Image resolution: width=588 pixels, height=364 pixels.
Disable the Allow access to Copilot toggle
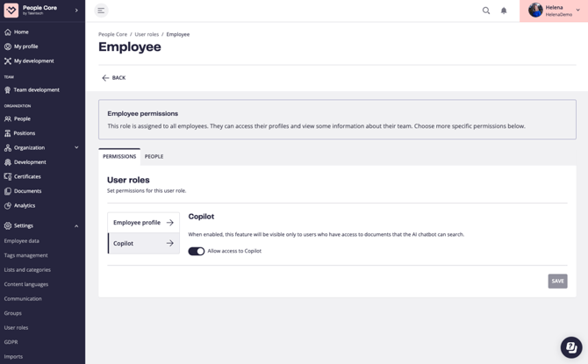(197, 251)
